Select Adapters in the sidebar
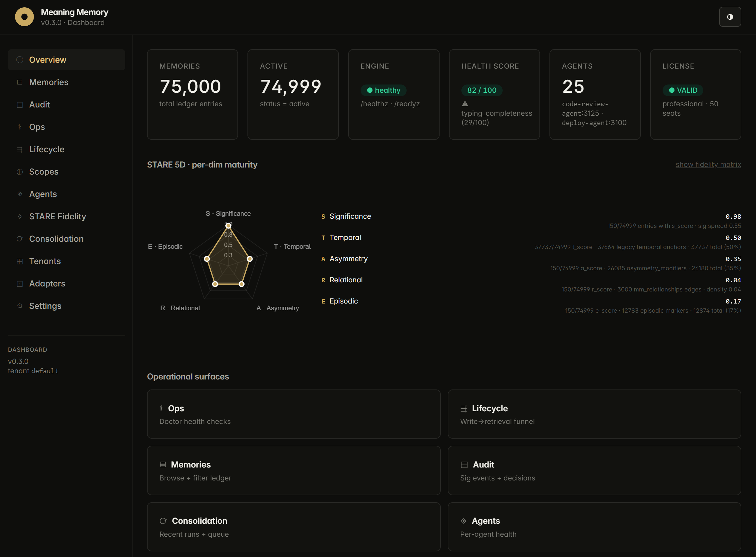The height and width of the screenshot is (557, 756). 67,284
